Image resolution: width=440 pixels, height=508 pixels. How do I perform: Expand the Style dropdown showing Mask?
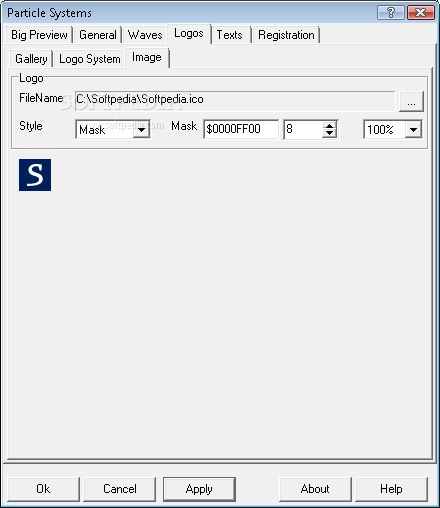[141, 130]
